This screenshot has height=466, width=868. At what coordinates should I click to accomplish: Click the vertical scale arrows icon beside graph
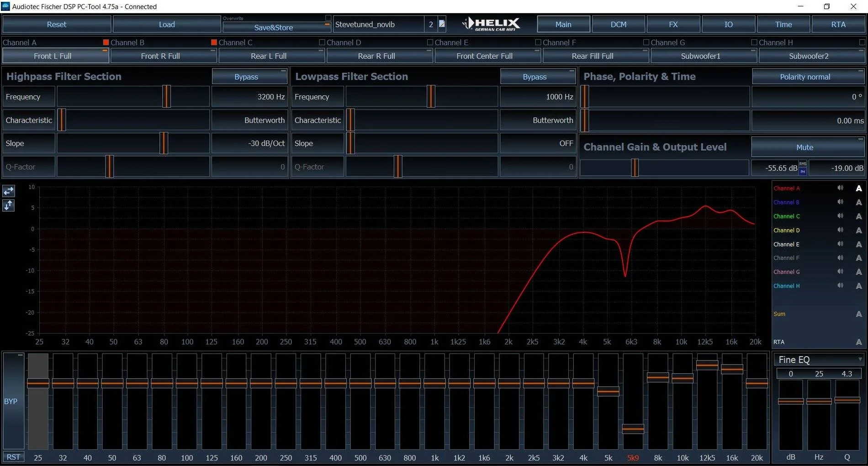pyautogui.click(x=9, y=205)
